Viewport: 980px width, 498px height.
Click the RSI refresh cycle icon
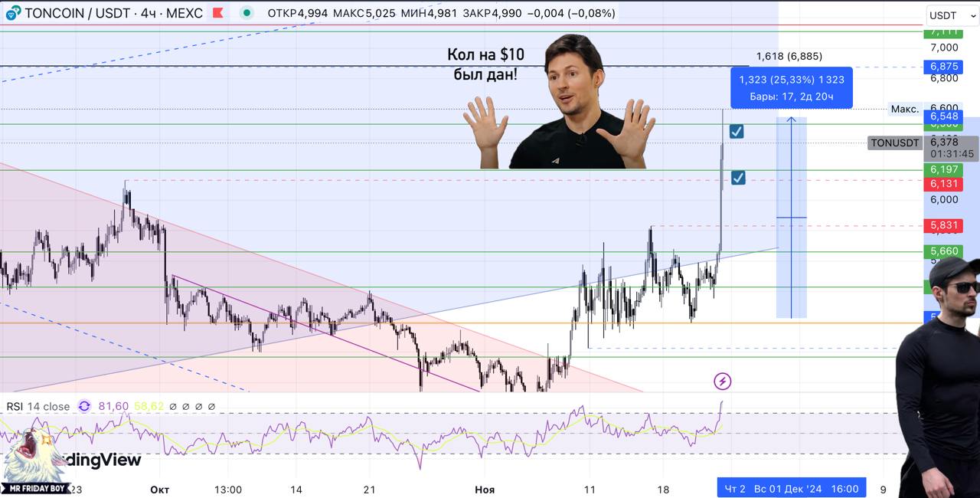pos(84,406)
